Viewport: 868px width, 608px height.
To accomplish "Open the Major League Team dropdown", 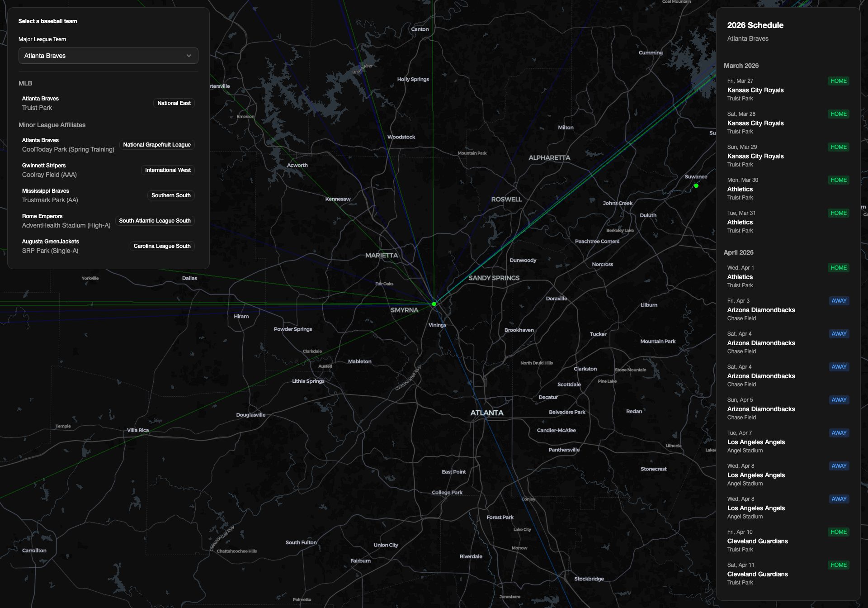I will click(108, 56).
